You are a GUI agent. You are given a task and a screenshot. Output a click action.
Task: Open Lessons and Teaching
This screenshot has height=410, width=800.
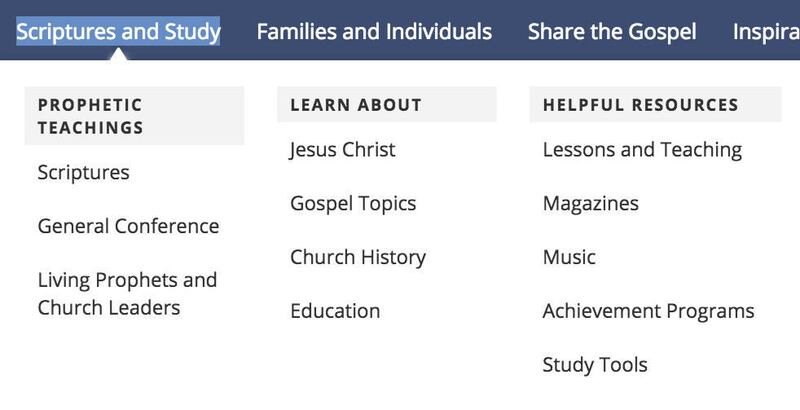click(642, 149)
